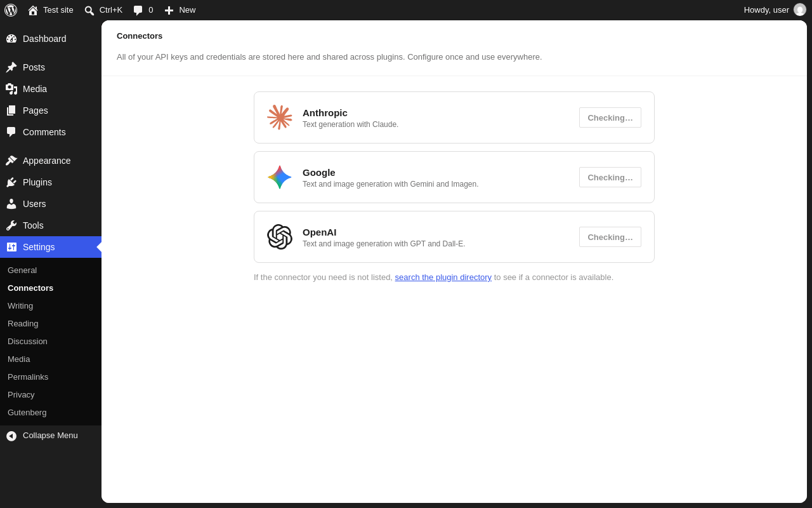Click the Comments menu label

[44, 132]
